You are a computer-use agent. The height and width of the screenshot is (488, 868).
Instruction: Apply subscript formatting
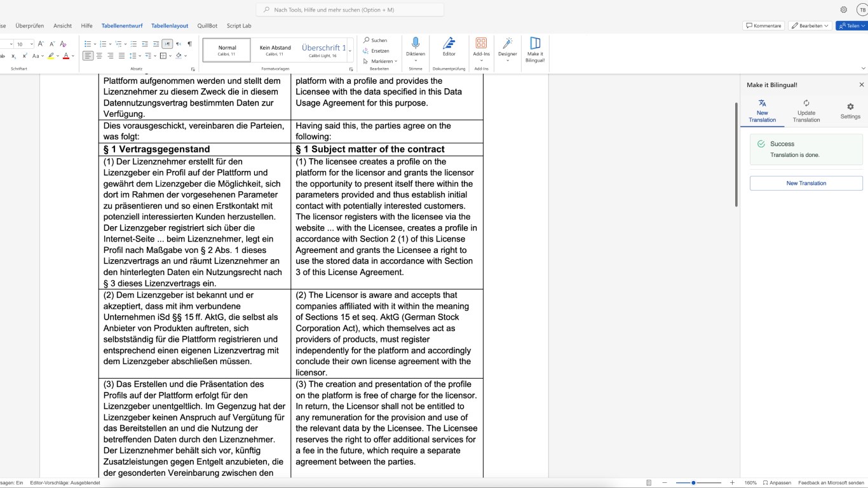[x=14, y=56]
